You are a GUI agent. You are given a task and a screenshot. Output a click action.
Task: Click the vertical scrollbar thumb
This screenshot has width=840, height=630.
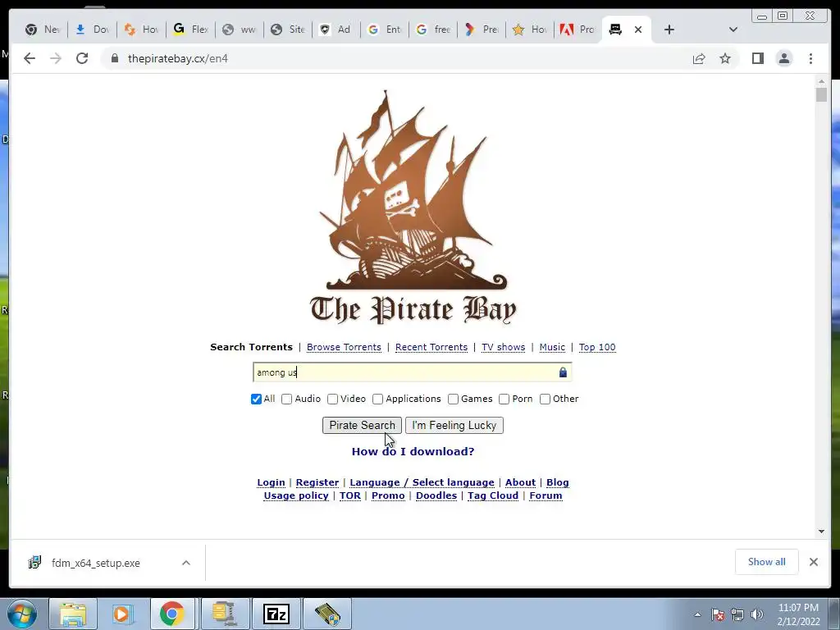(821, 95)
